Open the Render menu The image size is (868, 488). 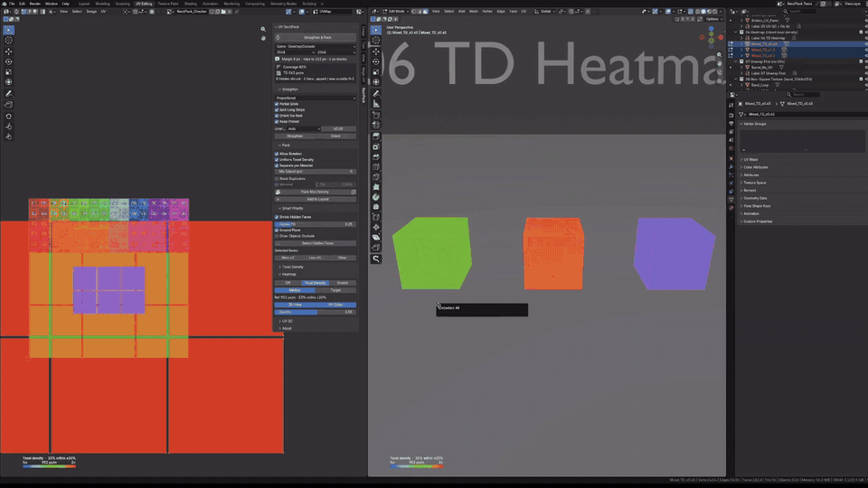[x=35, y=4]
